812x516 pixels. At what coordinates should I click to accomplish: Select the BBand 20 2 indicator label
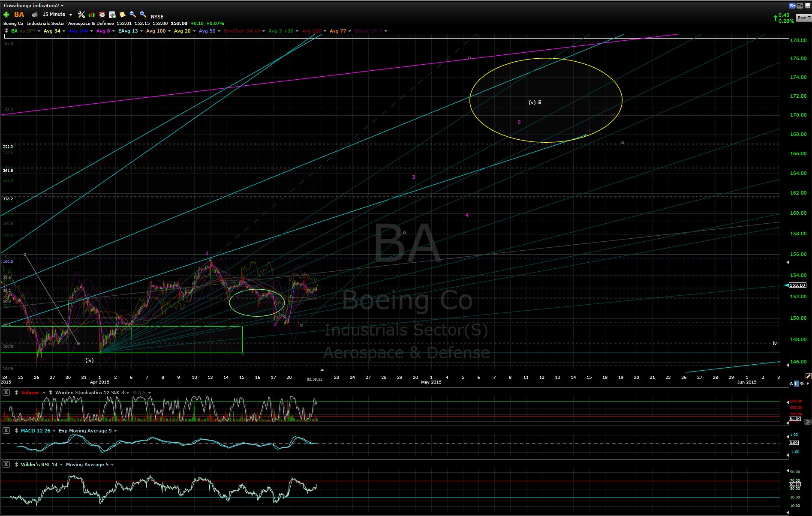click(369, 31)
